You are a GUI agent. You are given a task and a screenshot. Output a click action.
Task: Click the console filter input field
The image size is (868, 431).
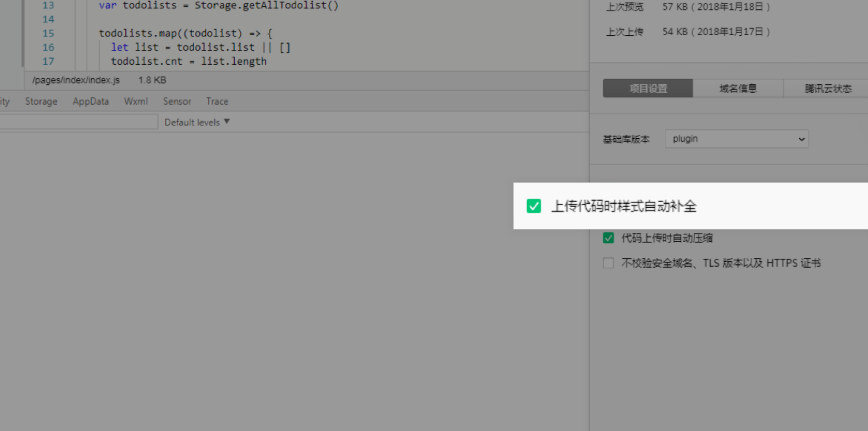(78, 122)
